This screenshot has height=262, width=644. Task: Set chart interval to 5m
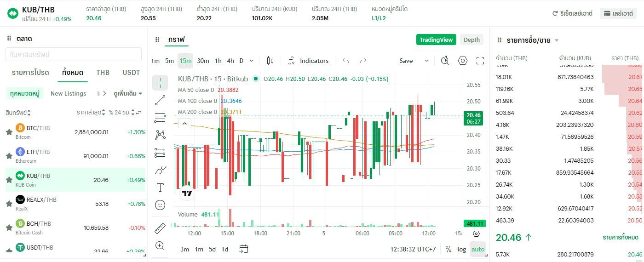coord(170,61)
